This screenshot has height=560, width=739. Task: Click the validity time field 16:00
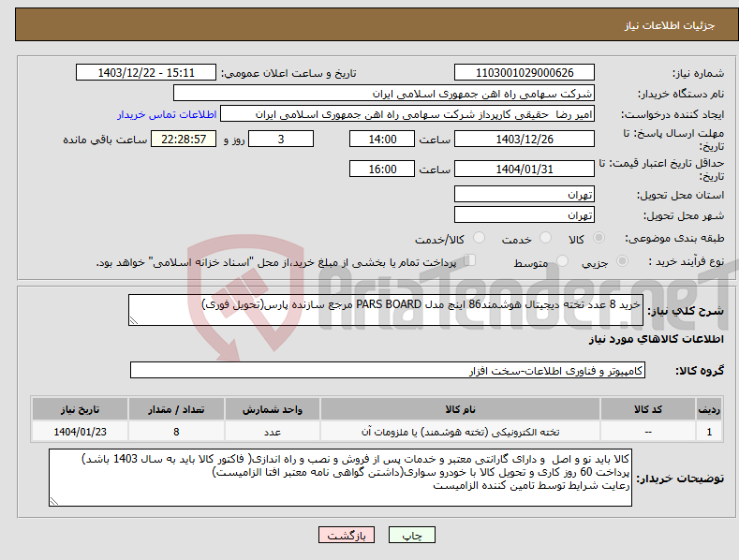point(382,169)
